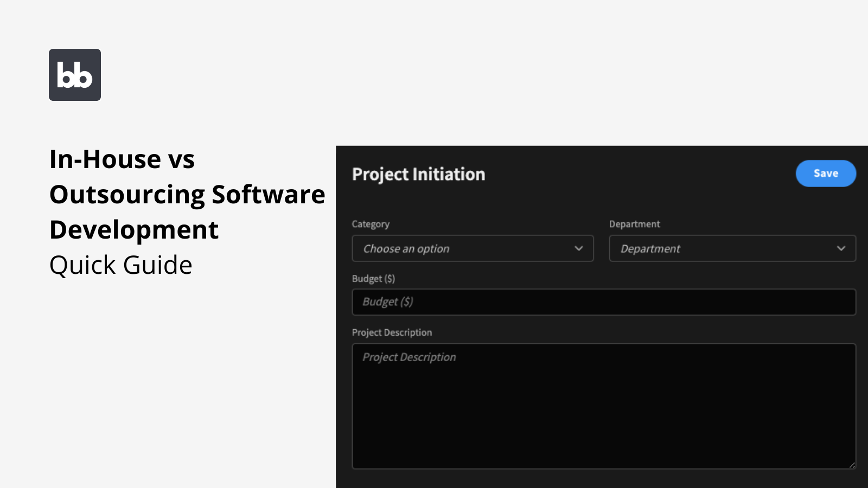Click the Project Initiation heading
The height and width of the screenshot is (488, 868).
(x=418, y=174)
